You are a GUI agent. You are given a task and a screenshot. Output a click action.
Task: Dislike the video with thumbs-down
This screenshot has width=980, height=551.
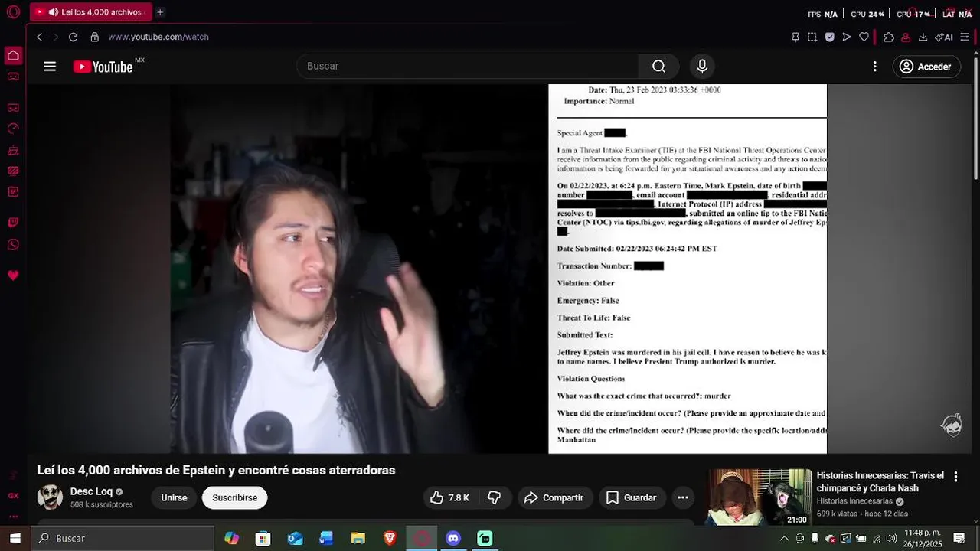tap(495, 497)
